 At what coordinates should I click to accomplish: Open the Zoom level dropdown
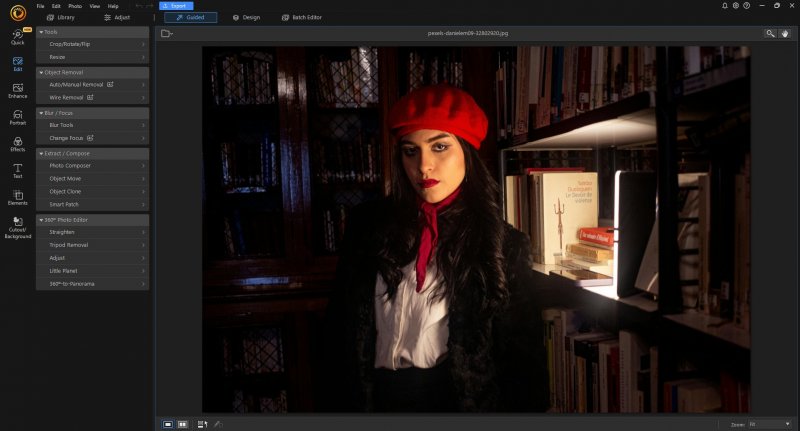tap(770, 424)
